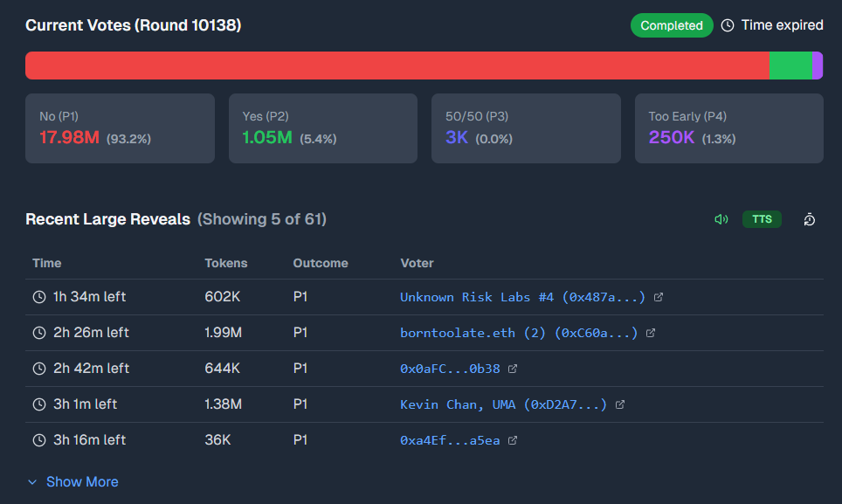
Task: Click the Completed status badge
Action: [x=672, y=25]
